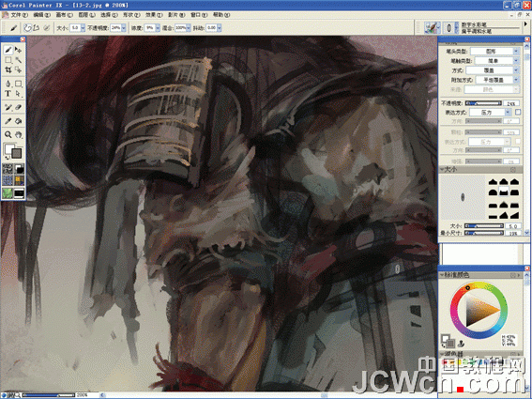532x399 pixels.
Task: Open the 帮助 (Help) menu
Action: click(x=221, y=15)
